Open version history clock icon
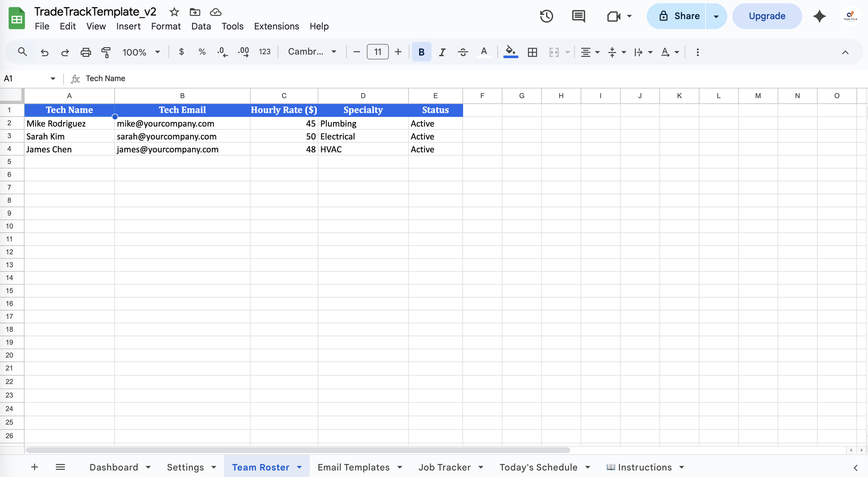Screen dimensions: 868x477 click(546, 16)
